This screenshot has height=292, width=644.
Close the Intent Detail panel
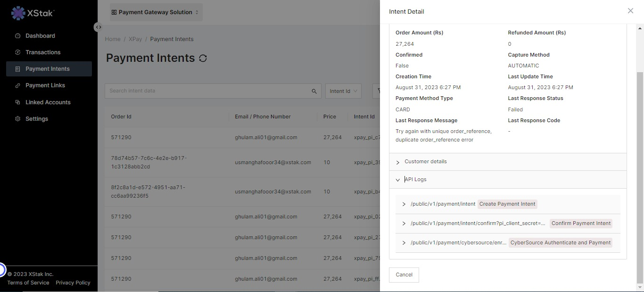click(630, 11)
